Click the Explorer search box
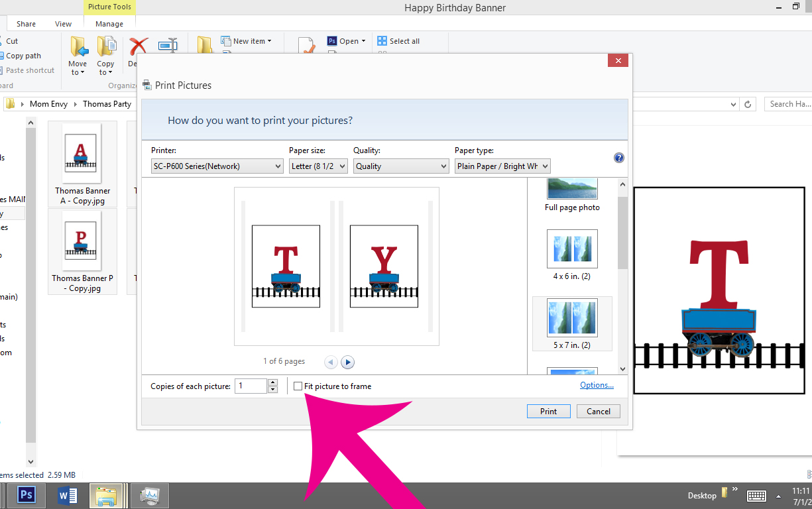This screenshot has height=509, width=812. click(x=788, y=104)
